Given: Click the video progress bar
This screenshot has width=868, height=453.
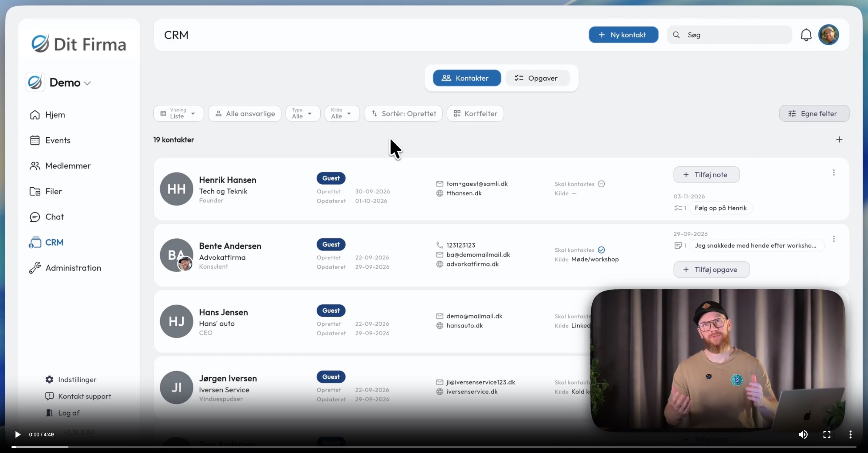Looking at the screenshot, I should point(434,447).
